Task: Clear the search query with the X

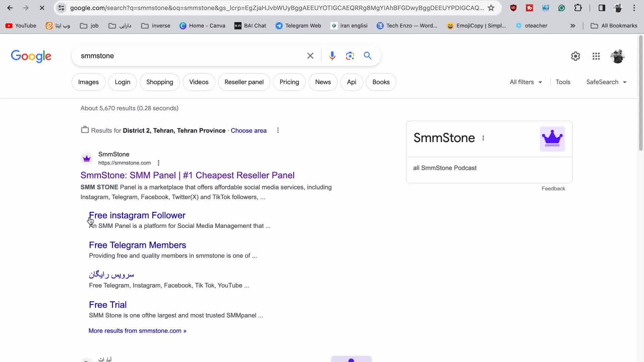Action: [310, 56]
